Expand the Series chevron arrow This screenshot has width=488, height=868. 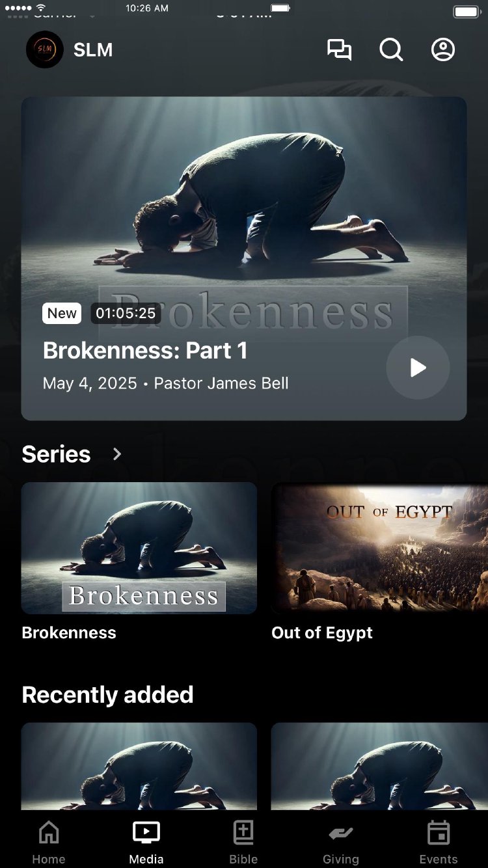pos(117,454)
